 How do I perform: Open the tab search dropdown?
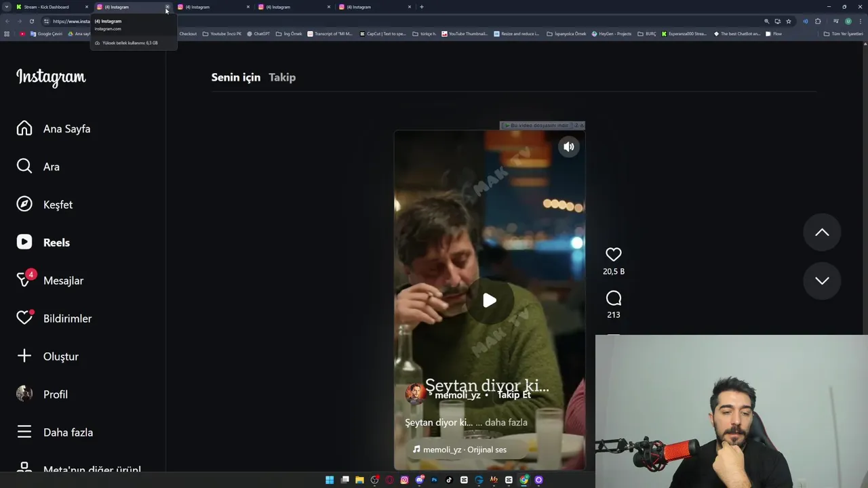tap(6, 7)
